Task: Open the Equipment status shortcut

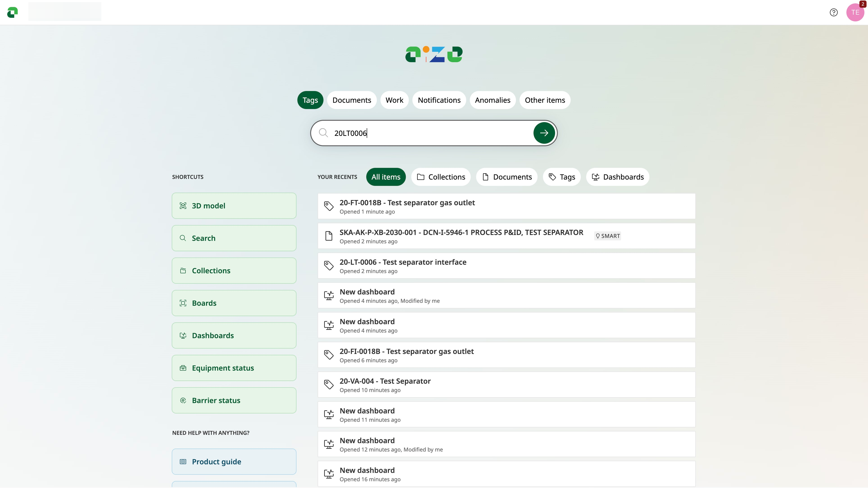Action: (x=234, y=368)
